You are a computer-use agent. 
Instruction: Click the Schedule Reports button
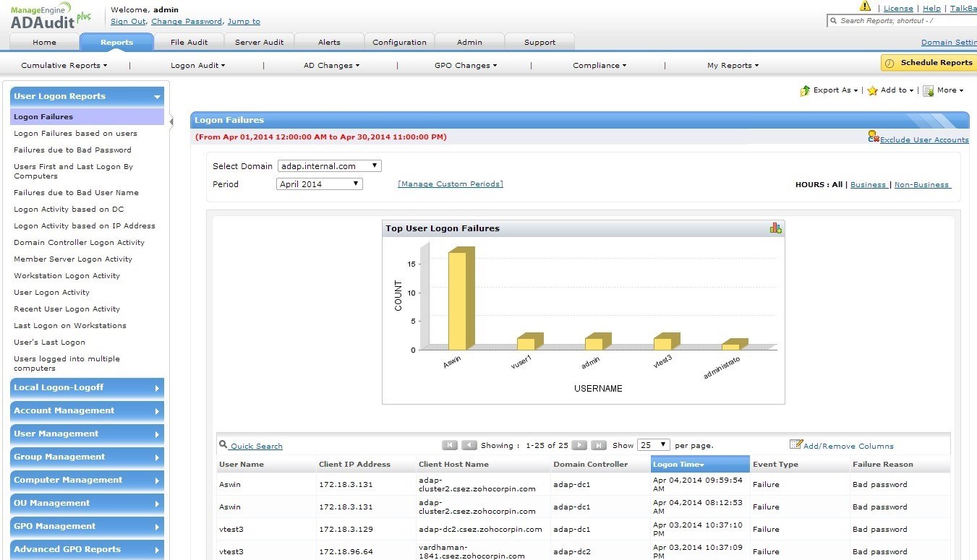point(929,63)
